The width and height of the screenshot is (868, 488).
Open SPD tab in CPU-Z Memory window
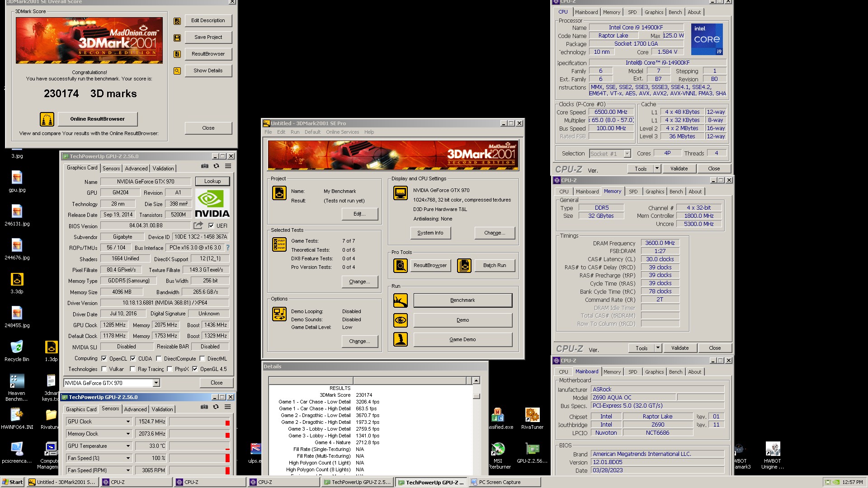coord(633,192)
